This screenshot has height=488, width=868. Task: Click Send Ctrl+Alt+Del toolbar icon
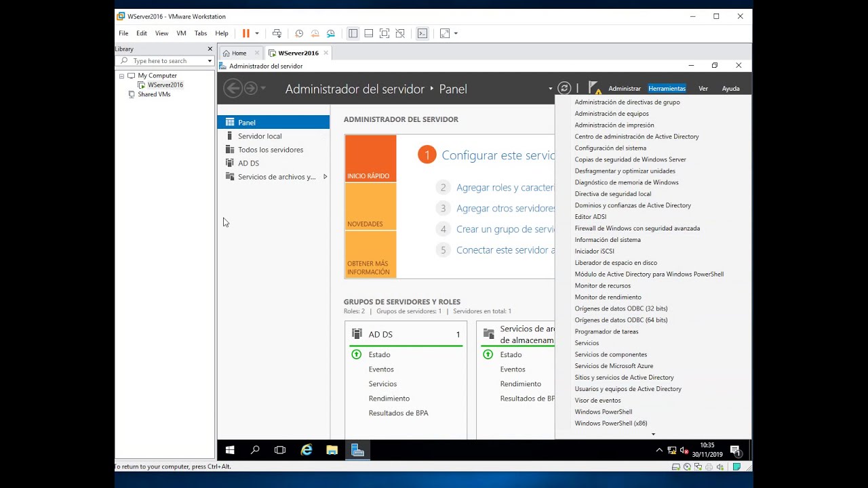[277, 33]
